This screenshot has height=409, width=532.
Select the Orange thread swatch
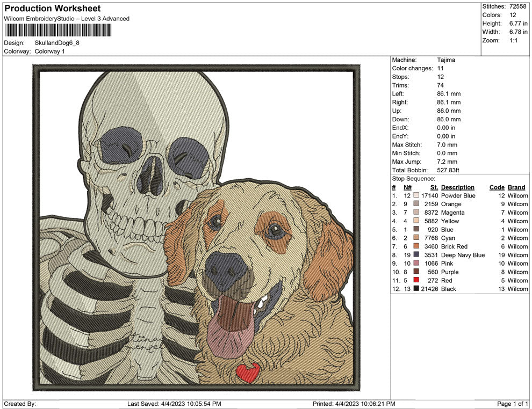click(x=415, y=204)
